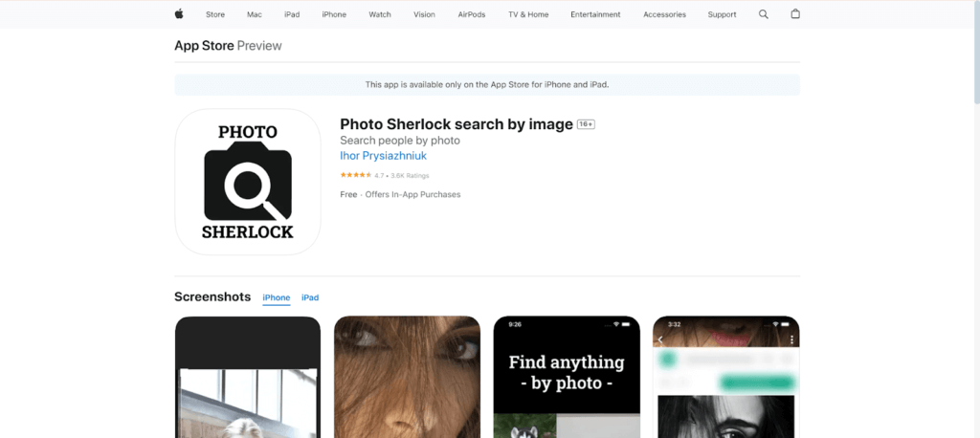Open the first screenshot thumbnail
This screenshot has height=438, width=980.
248,376
